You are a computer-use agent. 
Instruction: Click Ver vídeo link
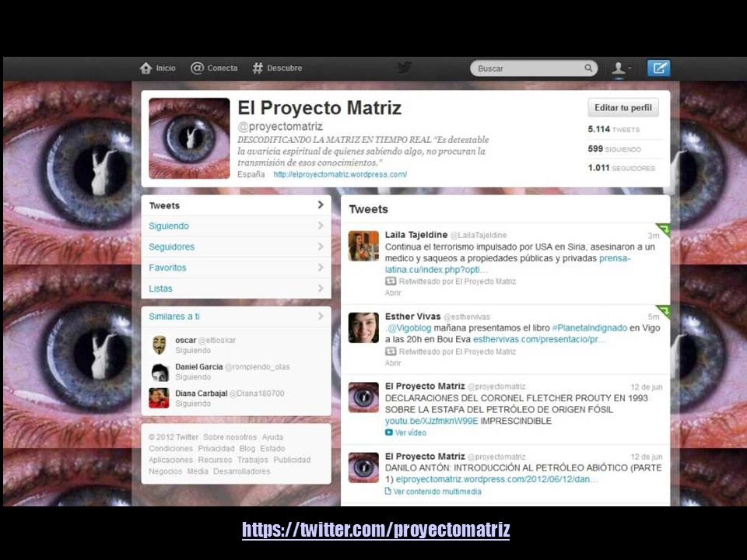(411, 432)
